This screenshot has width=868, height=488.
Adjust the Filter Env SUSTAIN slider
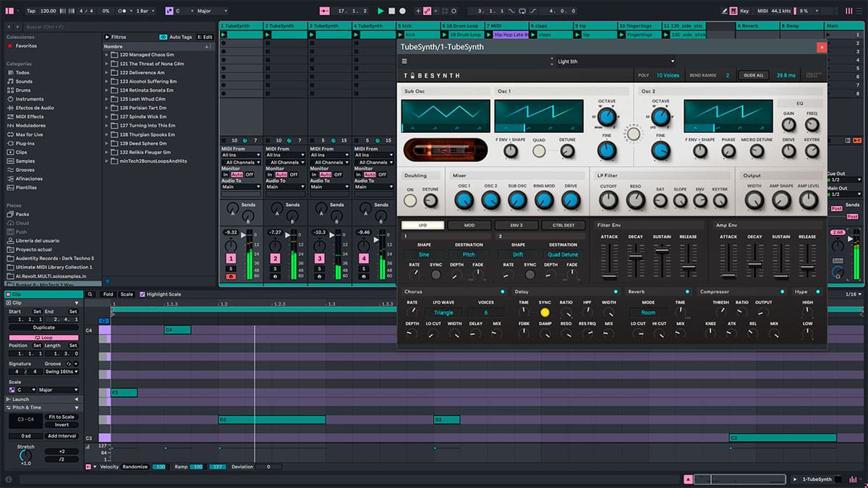coord(662,260)
